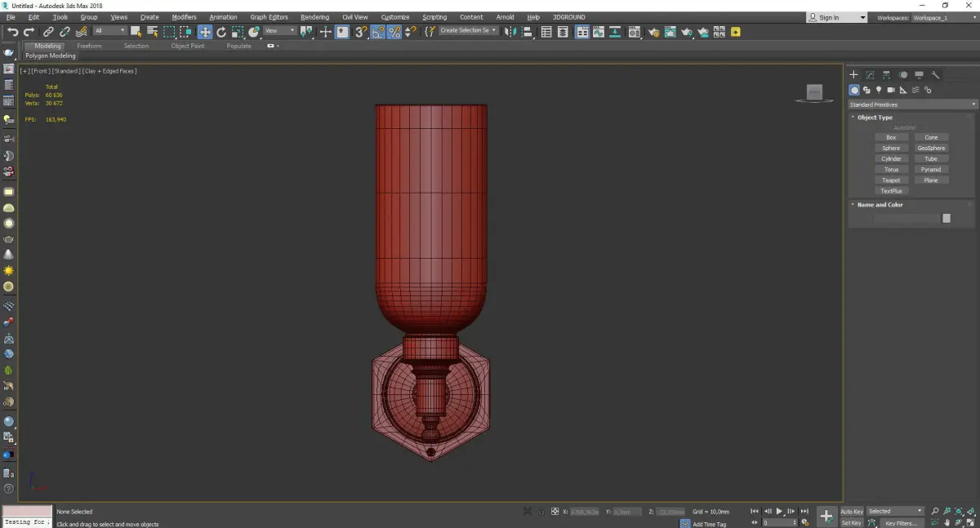Click the object color swatch in Name and Color
Screen dimensions: 980x528
[946, 218]
